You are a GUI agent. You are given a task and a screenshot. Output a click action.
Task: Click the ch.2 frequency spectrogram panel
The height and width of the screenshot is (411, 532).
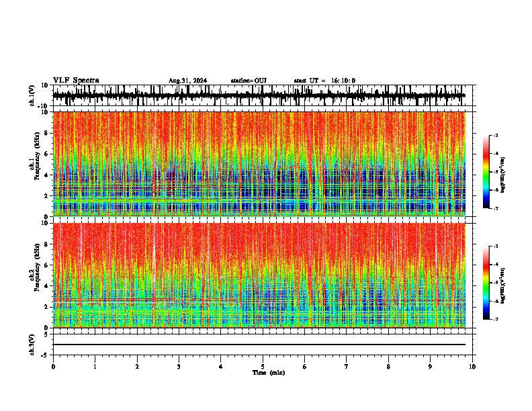pyautogui.click(x=259, y=275)
